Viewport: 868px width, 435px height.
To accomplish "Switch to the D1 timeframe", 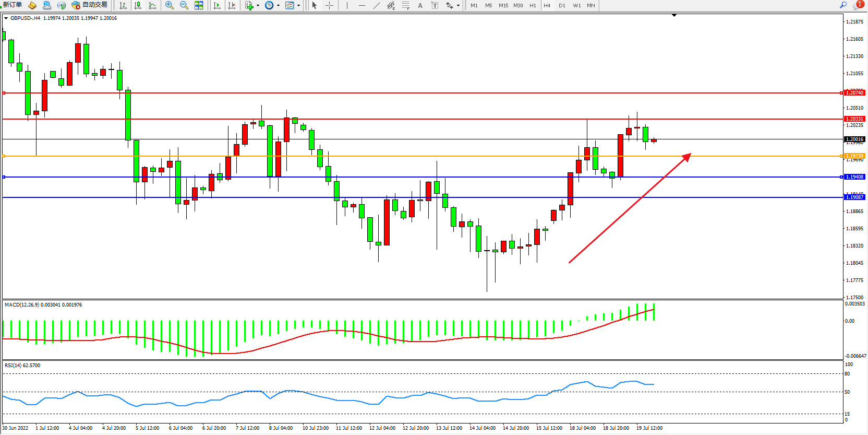I will coord(562,5).
